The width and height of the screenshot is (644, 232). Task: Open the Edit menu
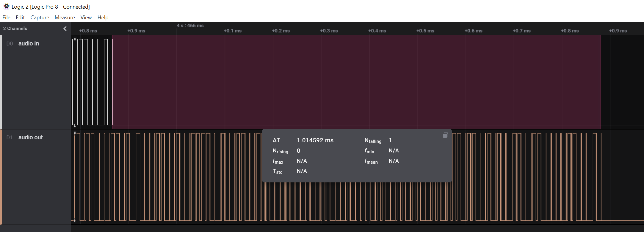[20, 18]
